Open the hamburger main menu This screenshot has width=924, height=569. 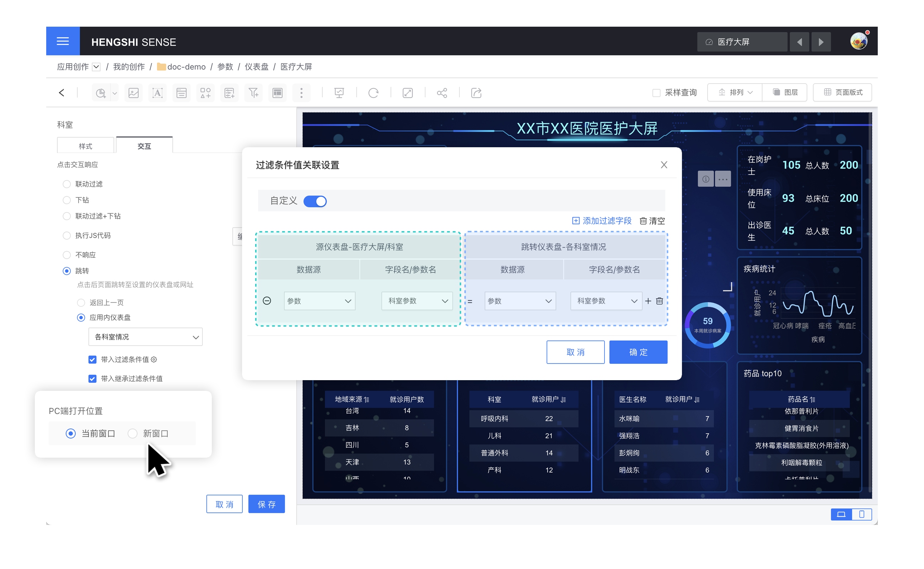tap(63, 41)
